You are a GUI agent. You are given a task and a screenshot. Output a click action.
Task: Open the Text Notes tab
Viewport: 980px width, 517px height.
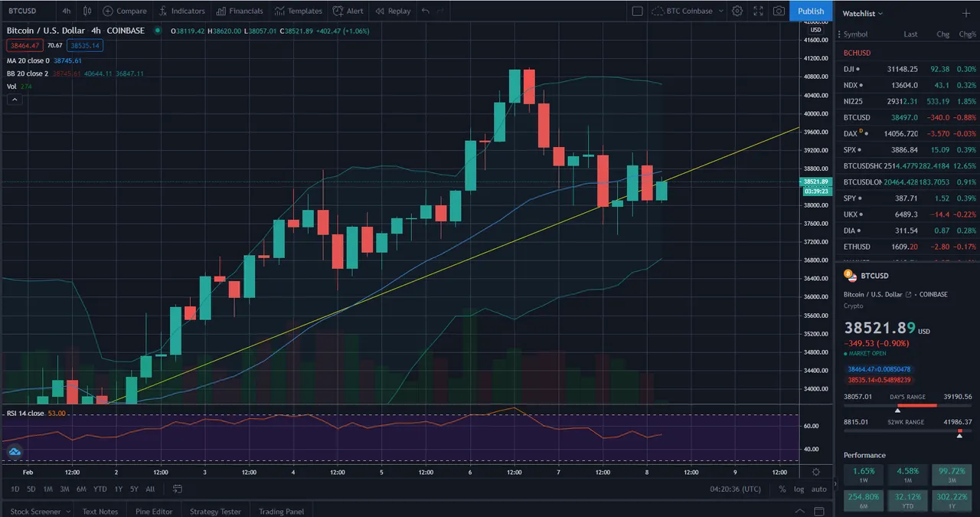pyautogui.click(x=100, y=512)
